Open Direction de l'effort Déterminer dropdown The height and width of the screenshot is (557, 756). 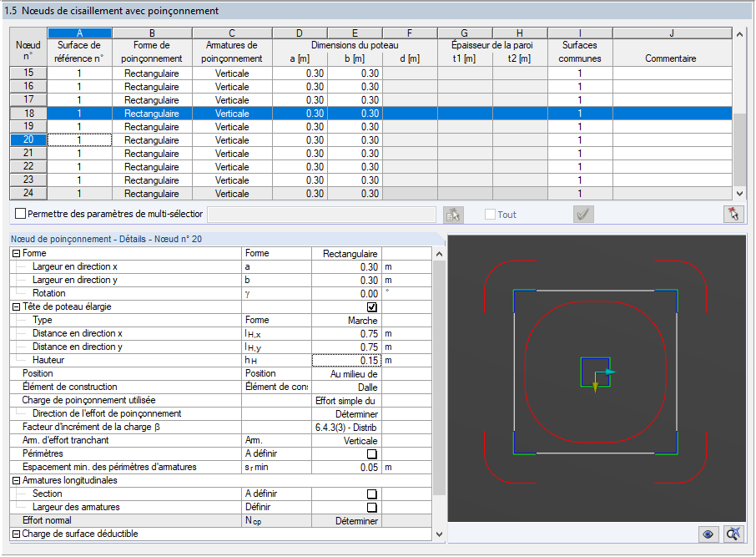pyautogui.click(x=346, y=414)
